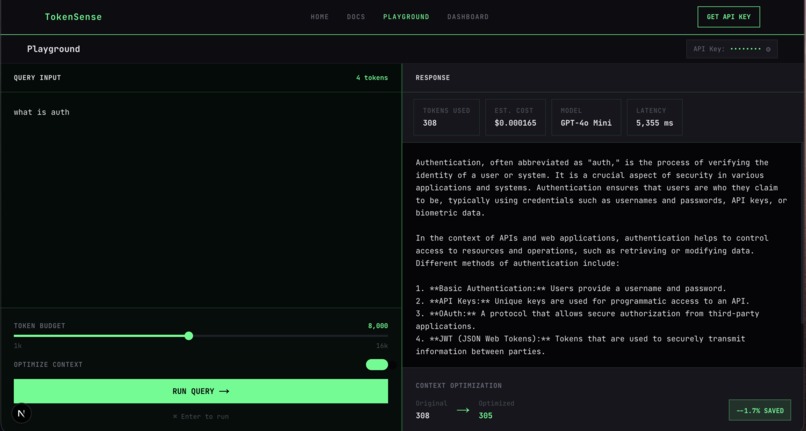Click the gear icon beside API Key
The width and height of the screenshot is (806, 431).
(x=768, y=49)
